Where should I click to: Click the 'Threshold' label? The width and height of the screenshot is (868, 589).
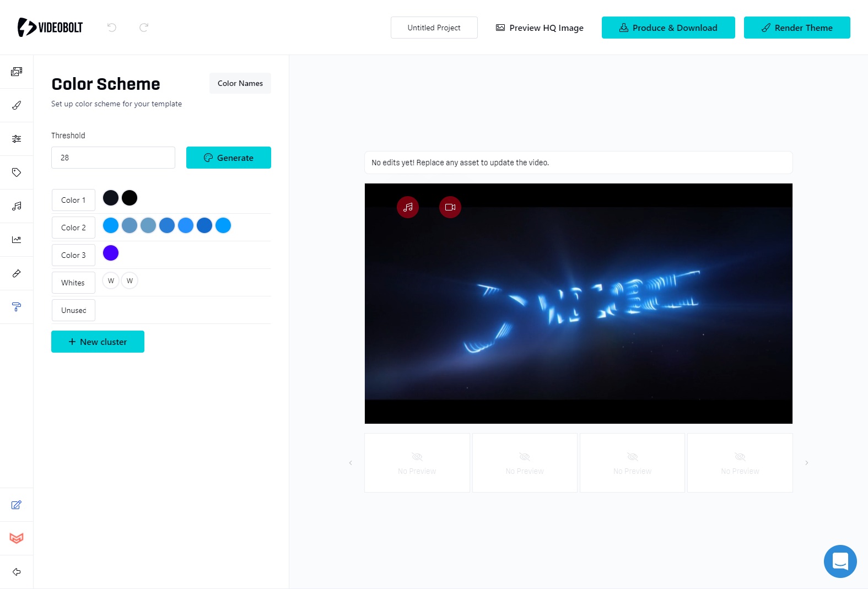point(68,136)
